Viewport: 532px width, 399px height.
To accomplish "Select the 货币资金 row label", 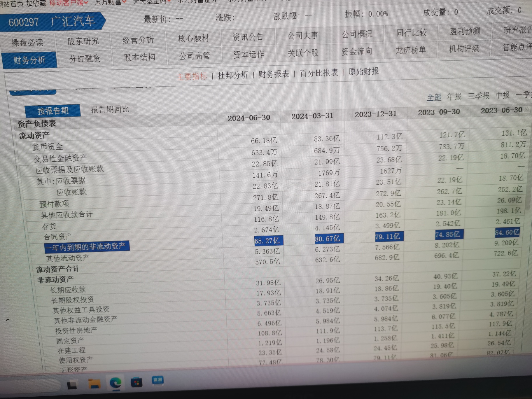I will [x=48, y=147].
